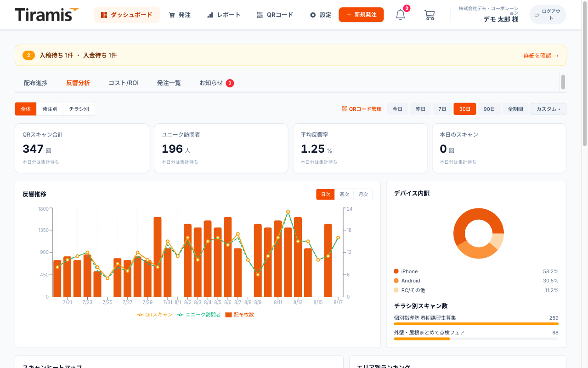The image size is (588, 368).
Task: Set period to 30日
Action: coord(465,109)
